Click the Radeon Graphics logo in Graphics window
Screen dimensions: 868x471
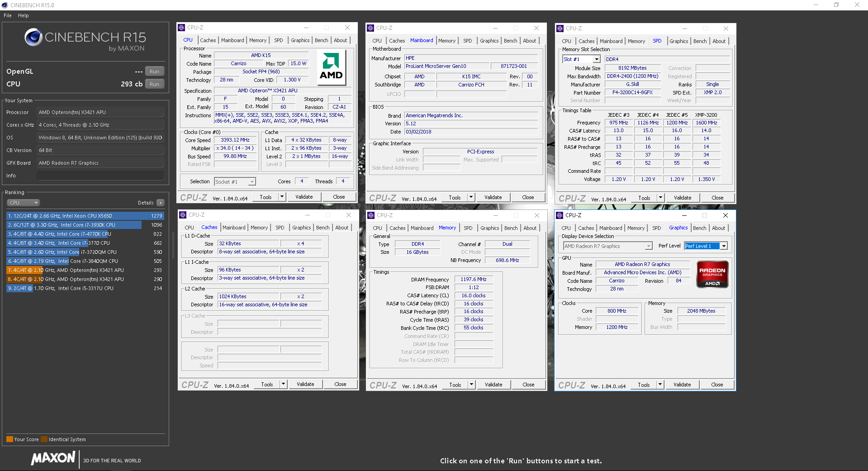pyautogui.click(x=712, y=274)
